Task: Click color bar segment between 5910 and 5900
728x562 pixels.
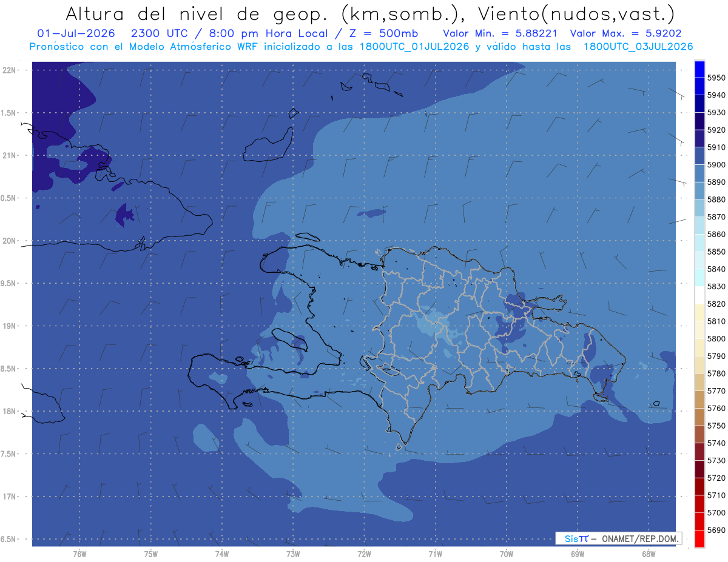Action: coord(699,156)
